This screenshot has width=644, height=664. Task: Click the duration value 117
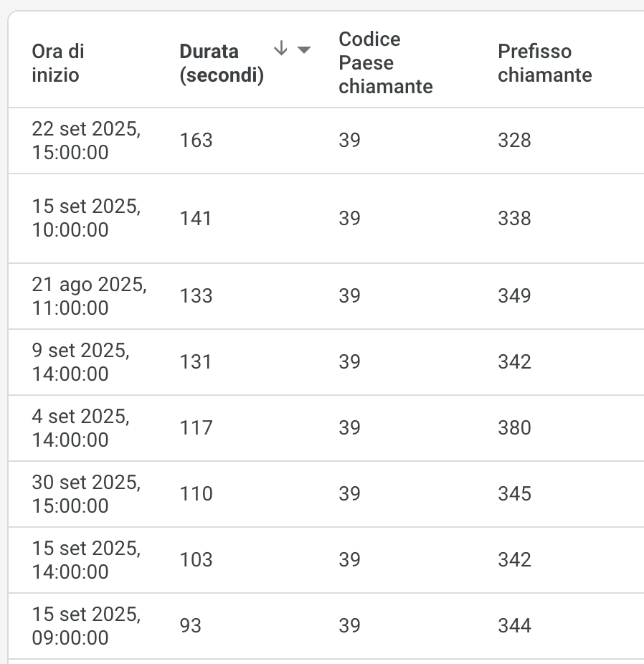(x=195, y=427)
